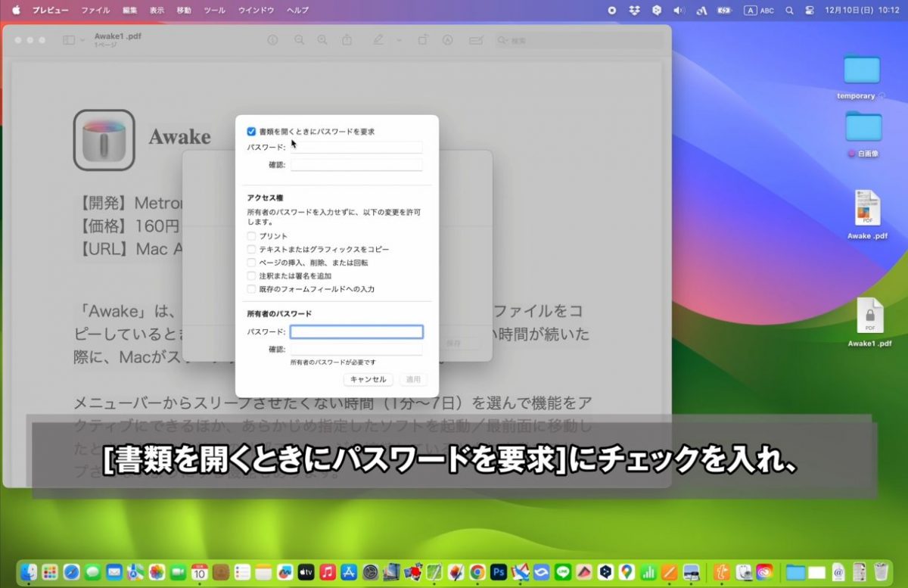
Task: Open FaceTime from the Dock
Action: [179, 572]
